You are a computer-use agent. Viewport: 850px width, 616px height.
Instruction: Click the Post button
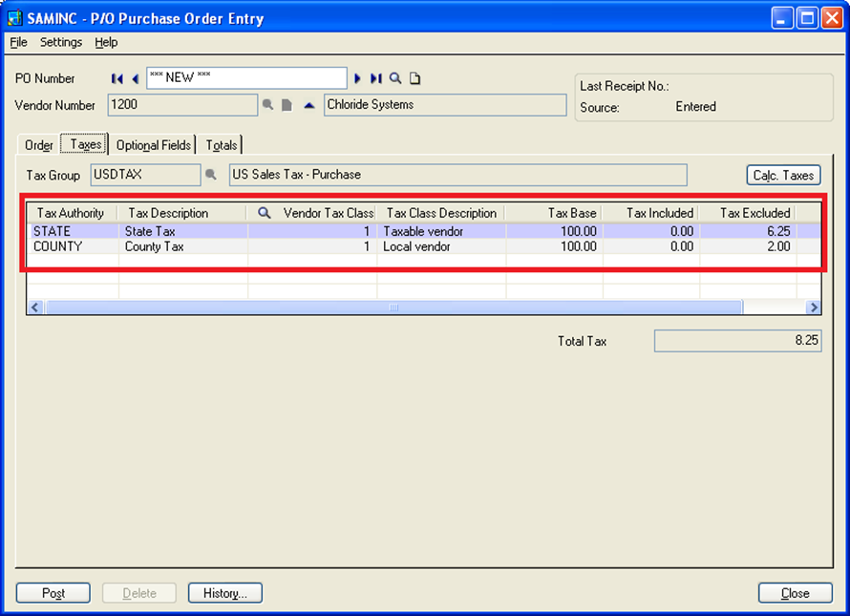(53, 593)
